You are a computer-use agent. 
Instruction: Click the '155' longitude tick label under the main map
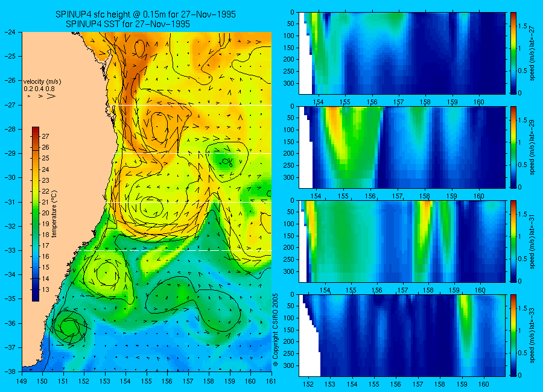[x=147, y=381]
